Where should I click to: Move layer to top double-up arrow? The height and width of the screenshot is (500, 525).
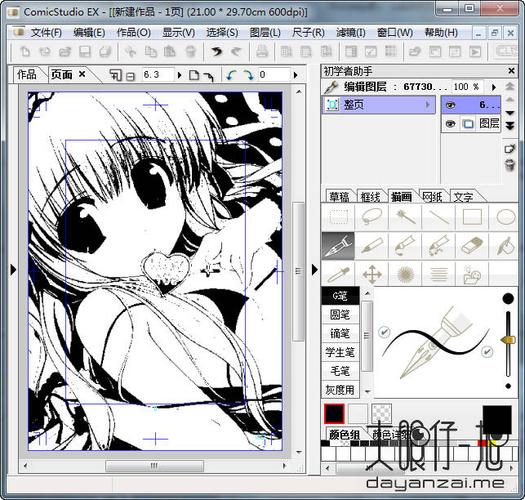pyautogui.click(x=510, y=87)
